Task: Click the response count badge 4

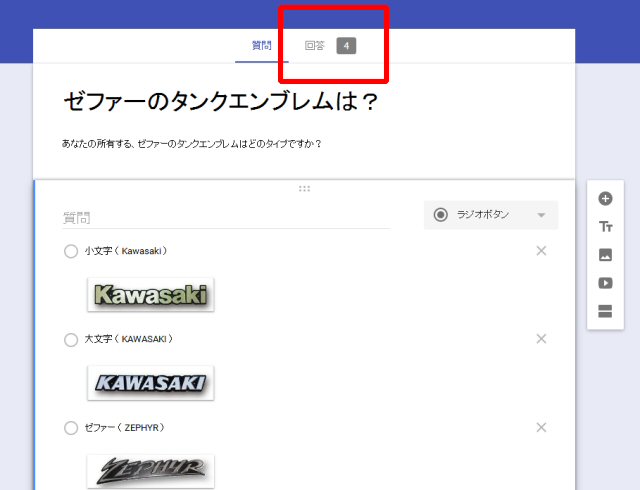Action: click(x=346, y=46)
